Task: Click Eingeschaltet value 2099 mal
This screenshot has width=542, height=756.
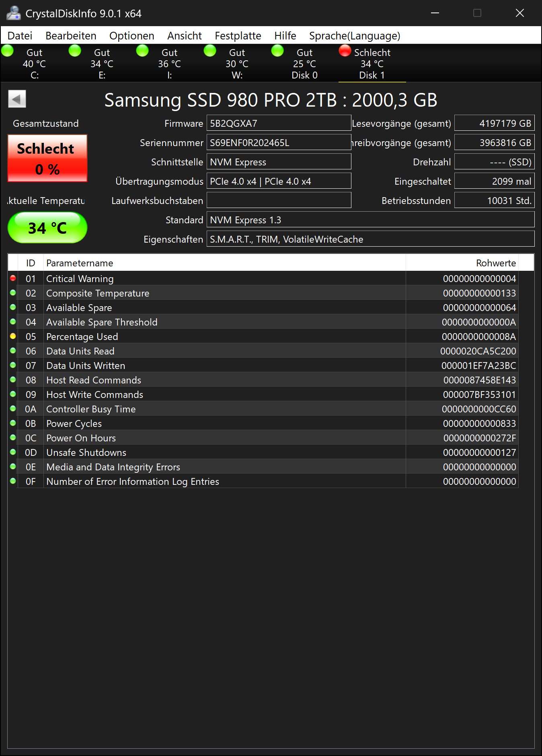Action: click(494, 181)
